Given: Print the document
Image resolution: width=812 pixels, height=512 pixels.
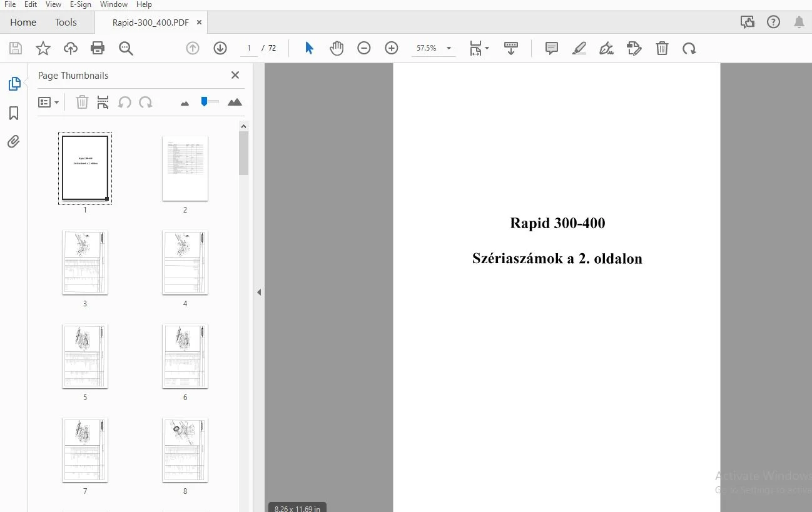Looking at the screenshot, I should click(98, 48).
